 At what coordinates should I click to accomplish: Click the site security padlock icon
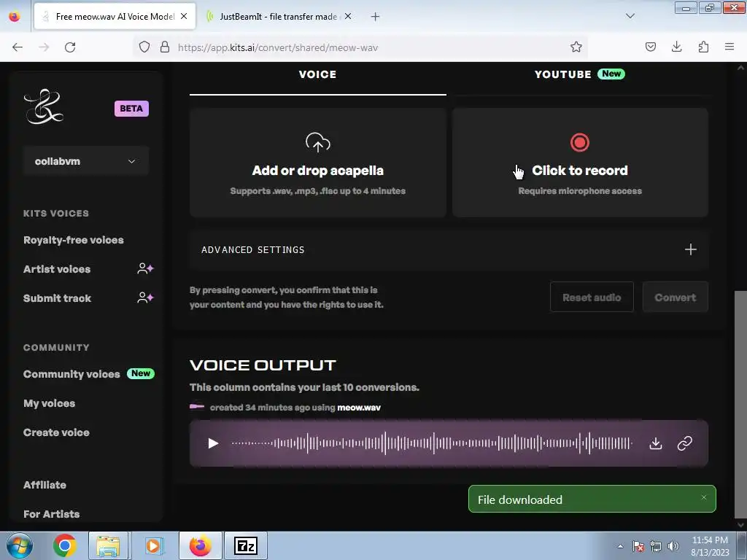pyautogui.click(x=165, y=47)
